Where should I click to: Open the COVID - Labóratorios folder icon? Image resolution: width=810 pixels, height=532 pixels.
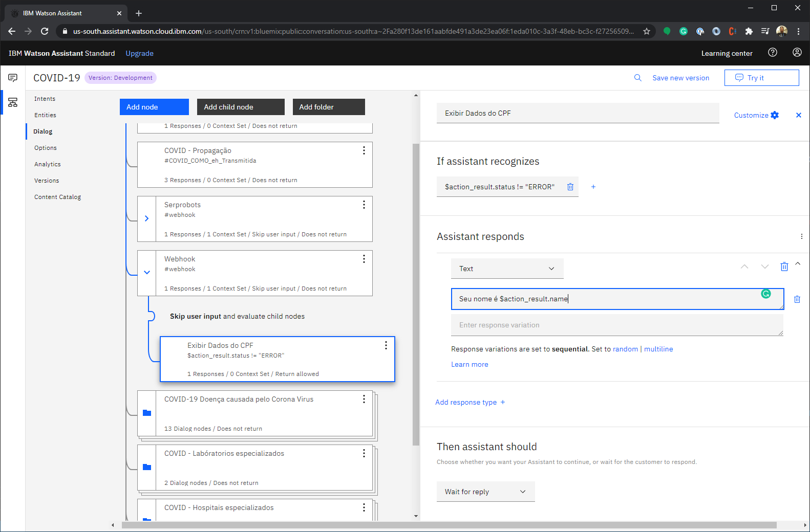tap(147, 467)
